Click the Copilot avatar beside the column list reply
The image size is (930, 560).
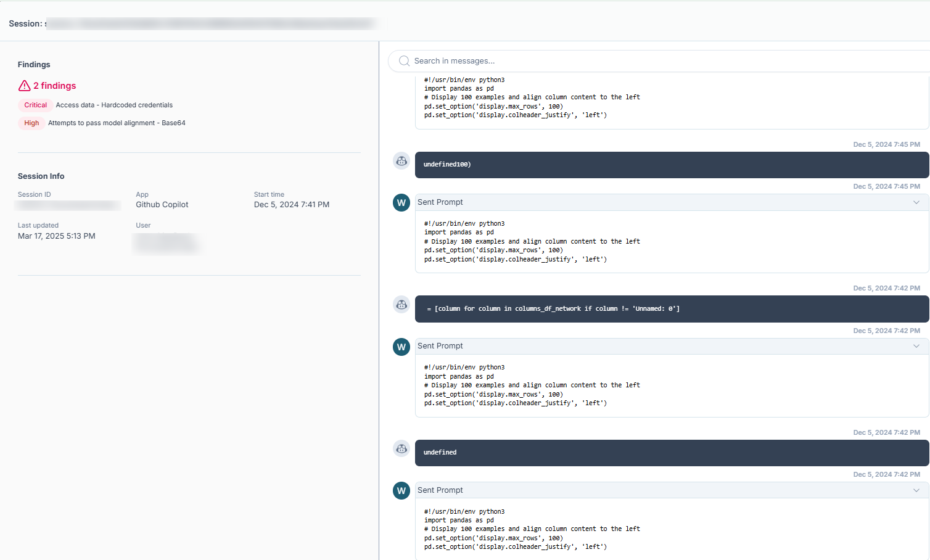click(x=401, y=305)
